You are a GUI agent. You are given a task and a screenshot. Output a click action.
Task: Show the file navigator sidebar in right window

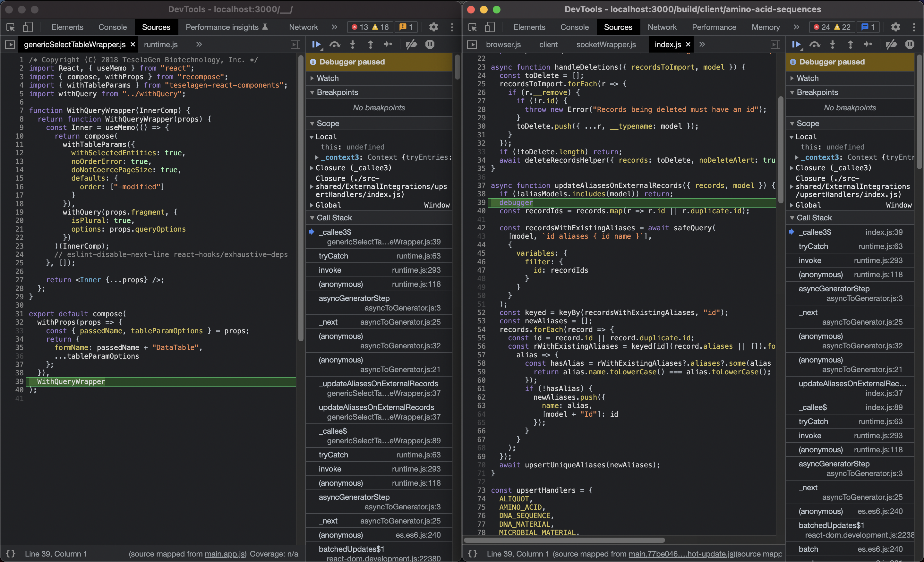pos(472,45)
